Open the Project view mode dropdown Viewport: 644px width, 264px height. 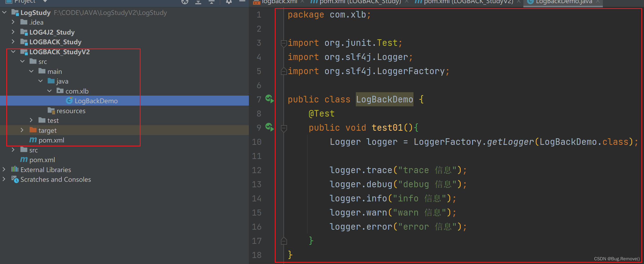tap(45, 2)
